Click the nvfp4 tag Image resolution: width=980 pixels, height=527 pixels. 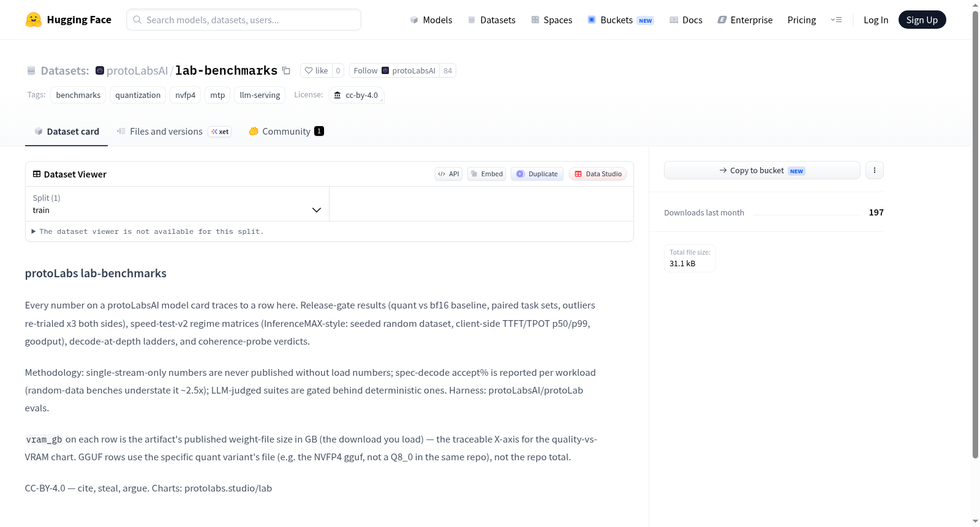[x=186, y=95]
